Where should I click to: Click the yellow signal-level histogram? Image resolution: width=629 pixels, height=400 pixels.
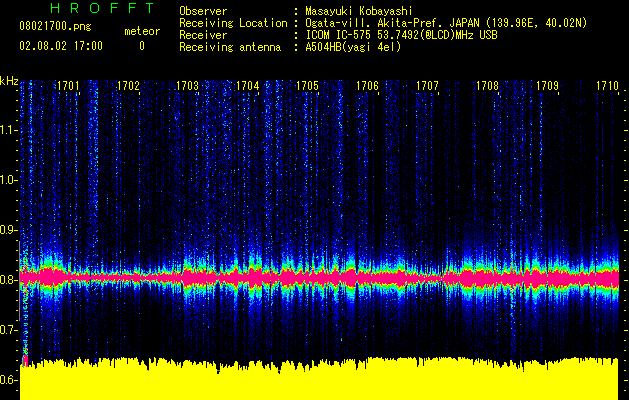point(319,380)
